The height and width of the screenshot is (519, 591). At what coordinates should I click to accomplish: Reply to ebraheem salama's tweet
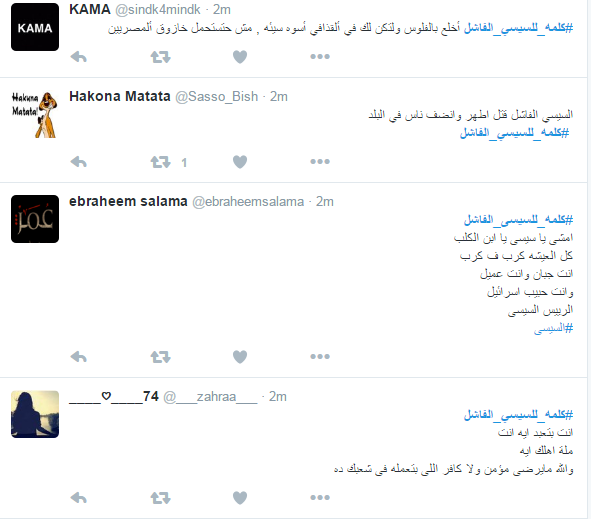[x=78, y=357]
